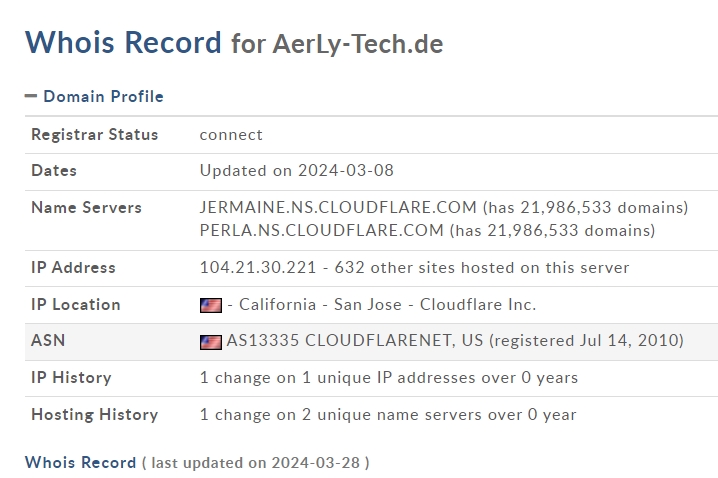Click last updated on 2024-03-28 text
Screen dimensions: 718x478
tap(256, 463)
